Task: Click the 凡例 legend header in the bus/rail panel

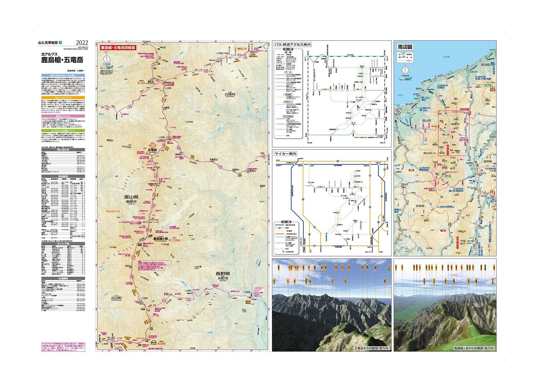Action: pos(288,49)
